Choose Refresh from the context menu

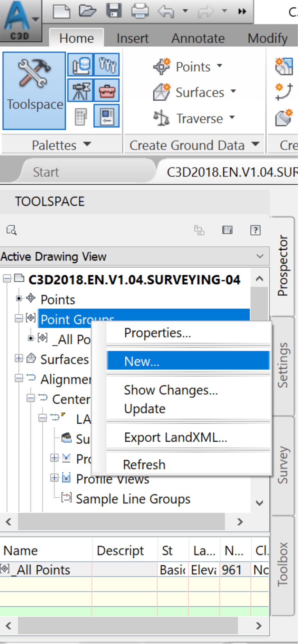click(188, 464)
